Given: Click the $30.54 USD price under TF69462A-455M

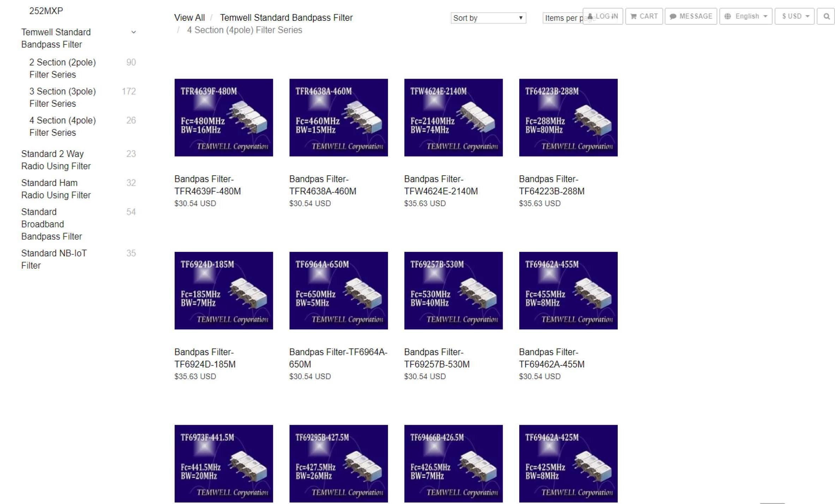Looking at the screenshot, I should (x=540, y=377).
